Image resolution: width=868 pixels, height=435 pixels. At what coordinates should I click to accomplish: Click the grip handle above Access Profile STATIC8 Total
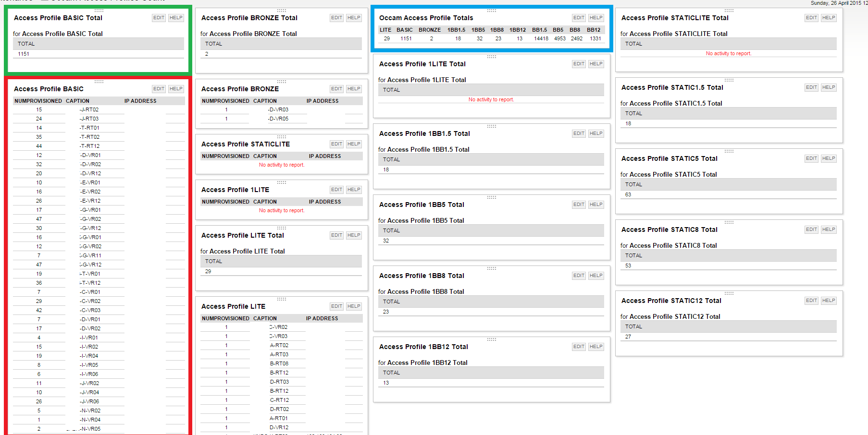729,222
